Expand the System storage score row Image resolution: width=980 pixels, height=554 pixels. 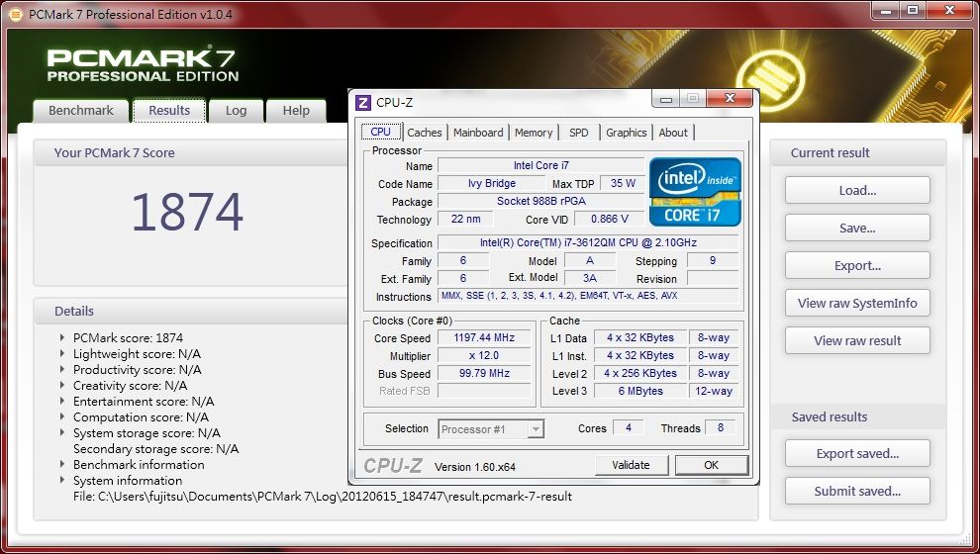click(x=62, y=433)
